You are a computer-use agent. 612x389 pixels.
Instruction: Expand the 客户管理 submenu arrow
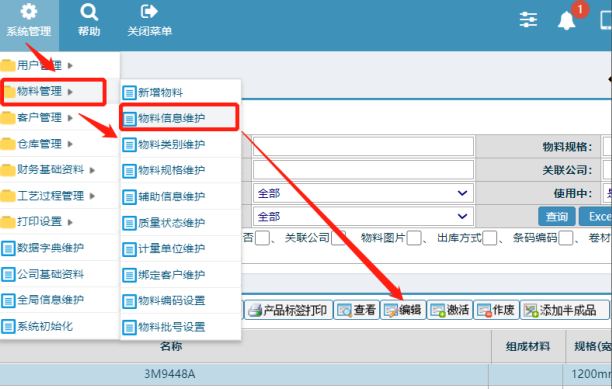click(x=70, y=118)
